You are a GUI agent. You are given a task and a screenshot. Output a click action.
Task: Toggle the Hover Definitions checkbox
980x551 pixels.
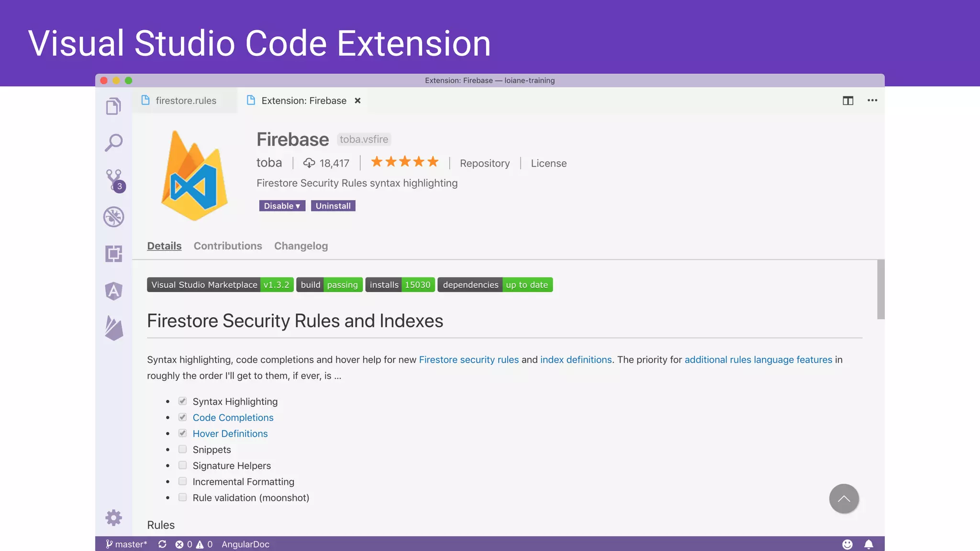point(182,433)
